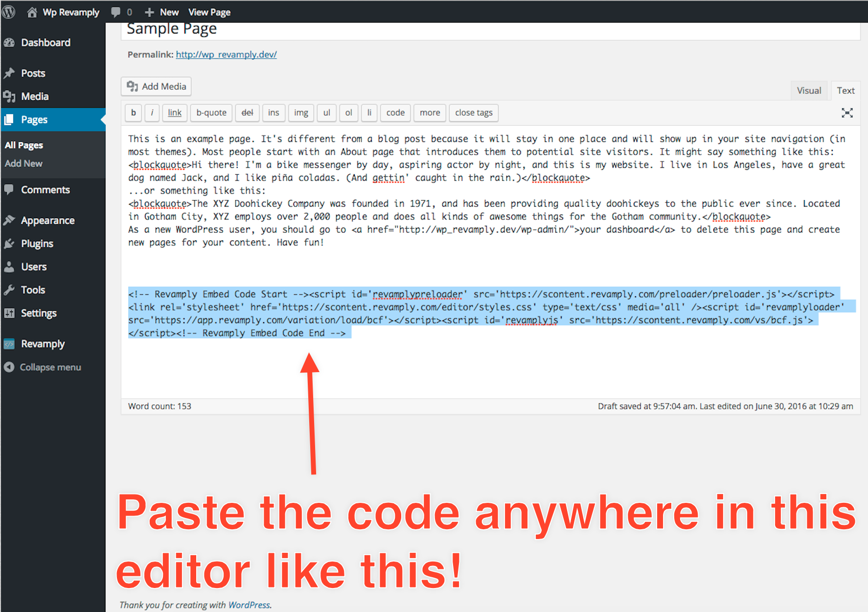
Task: Click the Plugins plug icon
Action: click(9, 243)
